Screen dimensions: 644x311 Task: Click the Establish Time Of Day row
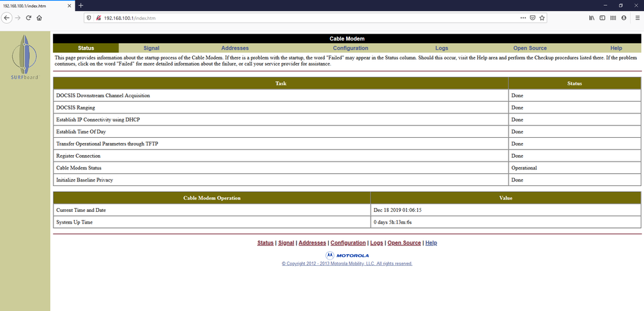click(347, 132)
